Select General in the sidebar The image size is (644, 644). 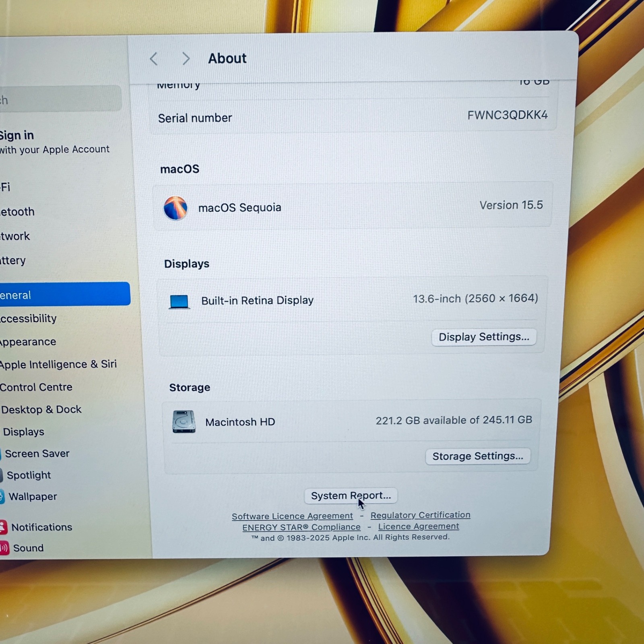click(65, 294)
